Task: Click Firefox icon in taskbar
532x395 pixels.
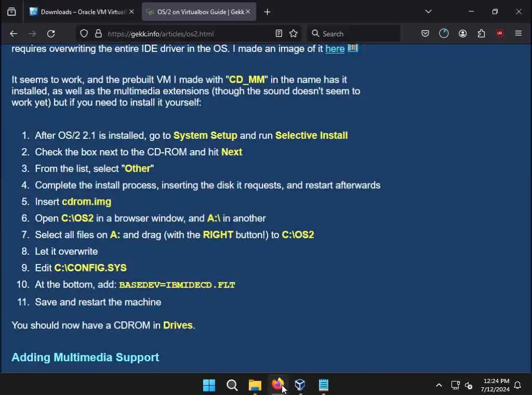Action: coord(277,385)
